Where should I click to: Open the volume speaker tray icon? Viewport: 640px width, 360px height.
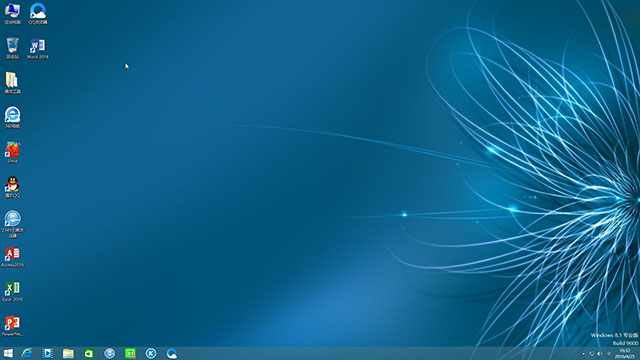click(x=600, y=354)
